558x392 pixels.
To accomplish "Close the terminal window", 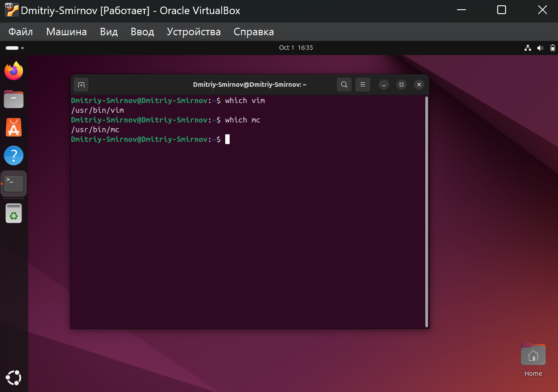I will (419, 85).
